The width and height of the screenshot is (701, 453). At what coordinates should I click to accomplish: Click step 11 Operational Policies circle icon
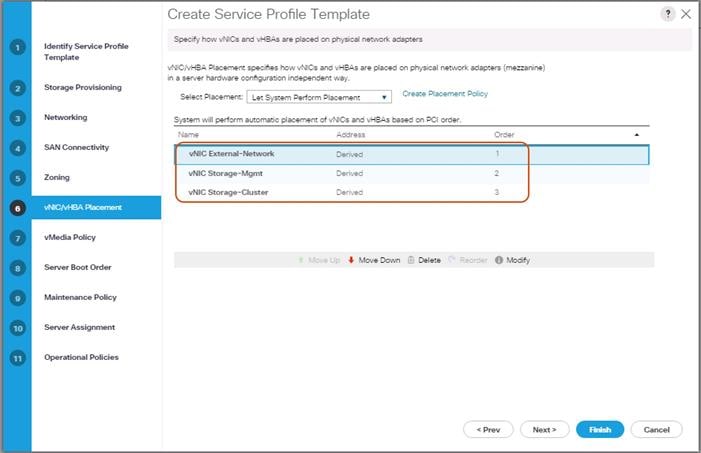(17, 358)
